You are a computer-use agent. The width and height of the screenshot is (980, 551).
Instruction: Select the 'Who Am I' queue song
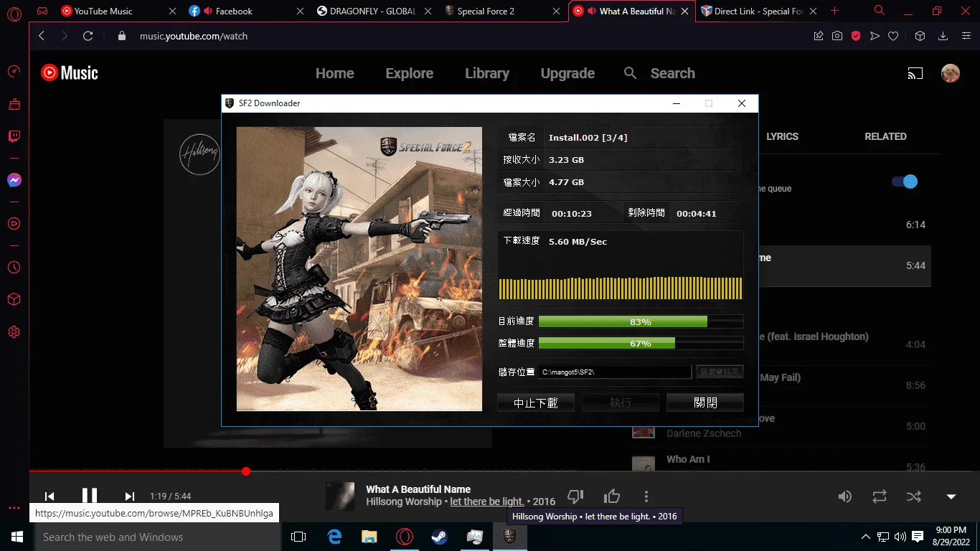tap(687, 459)
